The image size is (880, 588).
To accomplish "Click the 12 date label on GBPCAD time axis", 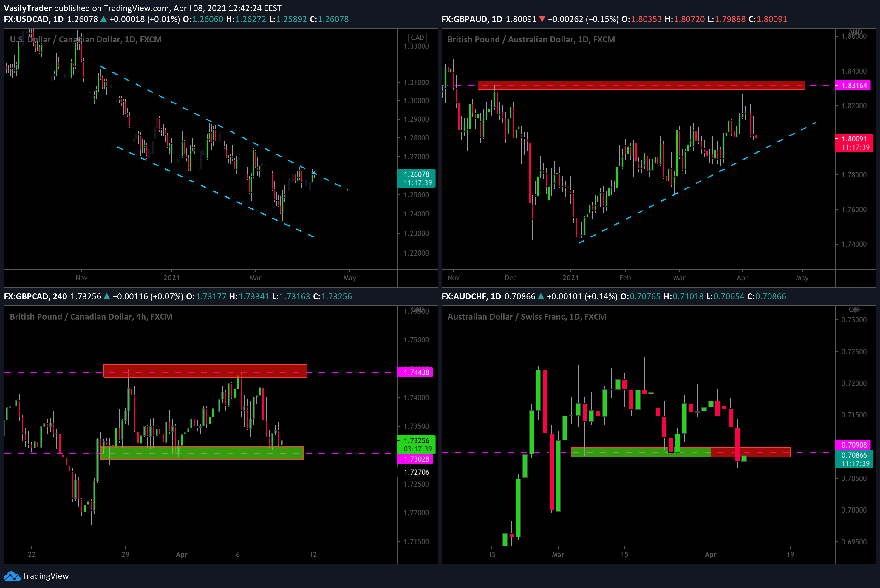I will point(313,555).
